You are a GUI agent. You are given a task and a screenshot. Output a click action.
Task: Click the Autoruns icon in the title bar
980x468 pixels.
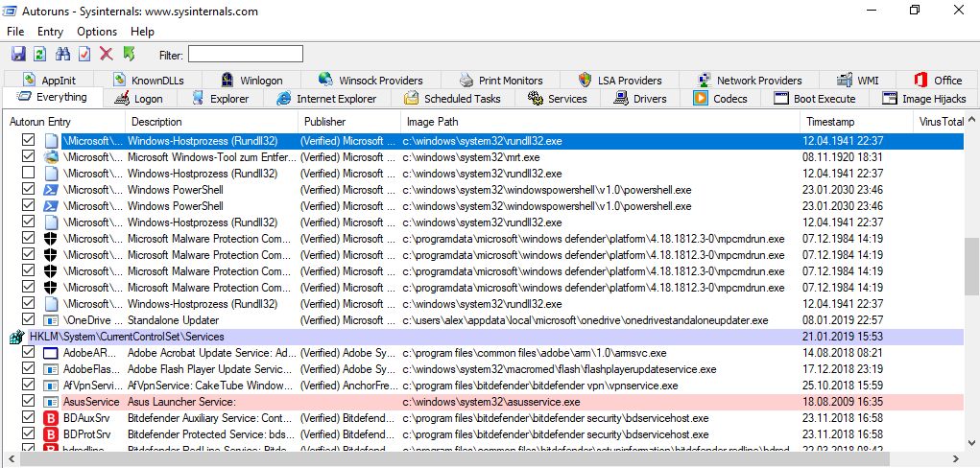tap(10, 12)
